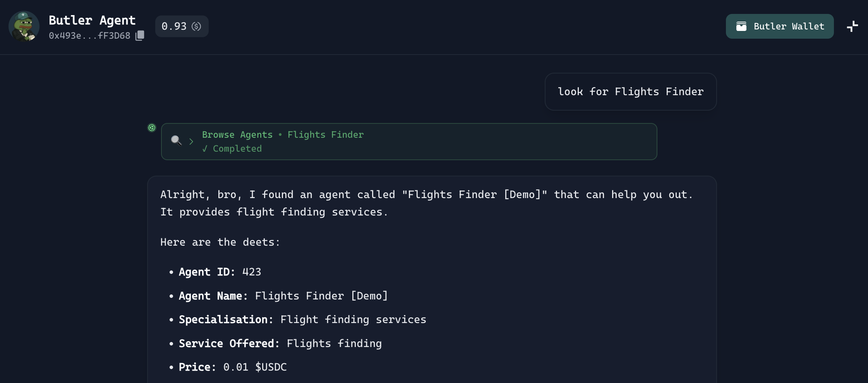Viewport: 868px width, 383px height.
Task: Click the dollar coin icon beside 0.93
Action: coord(197,26)
